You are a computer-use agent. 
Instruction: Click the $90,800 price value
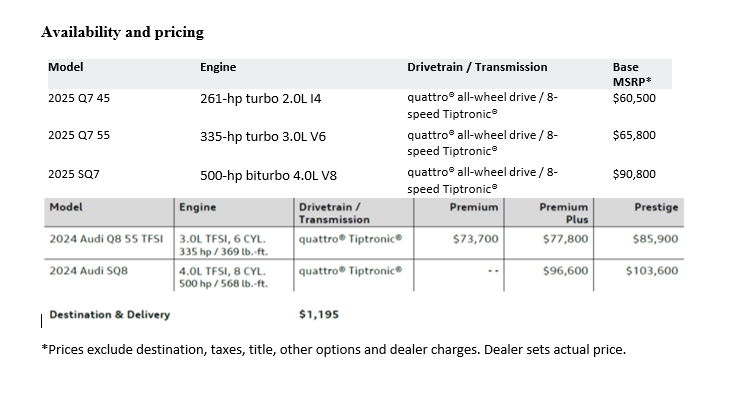[x=634, y=174]
